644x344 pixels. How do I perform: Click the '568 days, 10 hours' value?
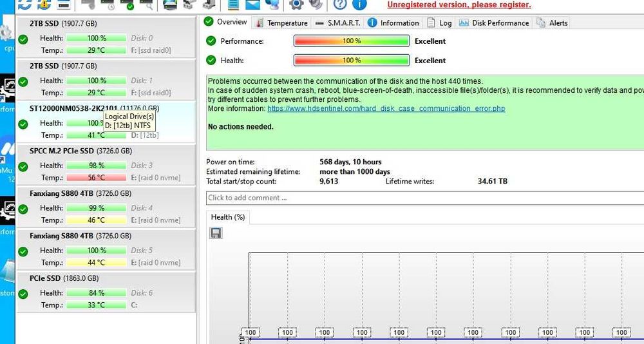[x=350, y=162]
